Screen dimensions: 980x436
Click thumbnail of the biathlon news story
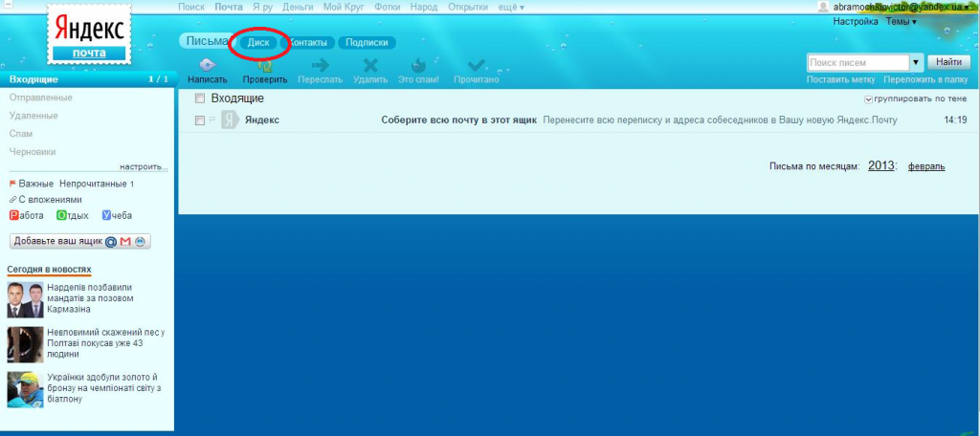tap(25, 390)
